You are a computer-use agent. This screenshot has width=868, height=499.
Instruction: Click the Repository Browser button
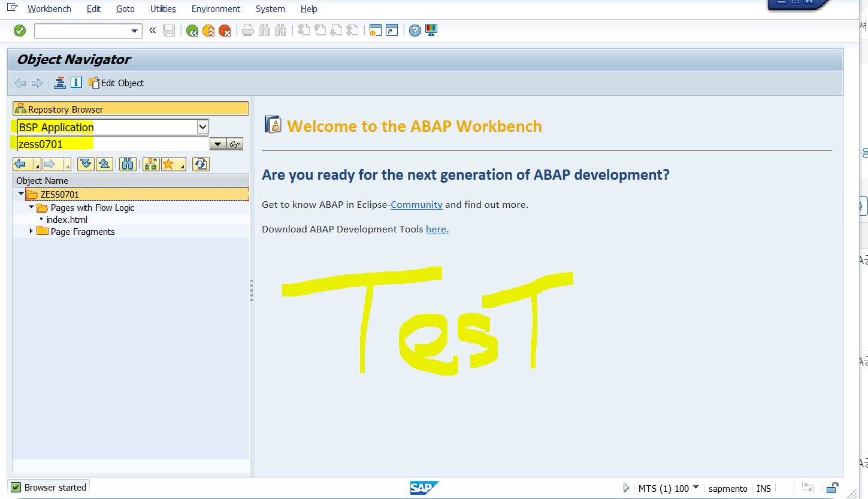[x=131, y=109]
